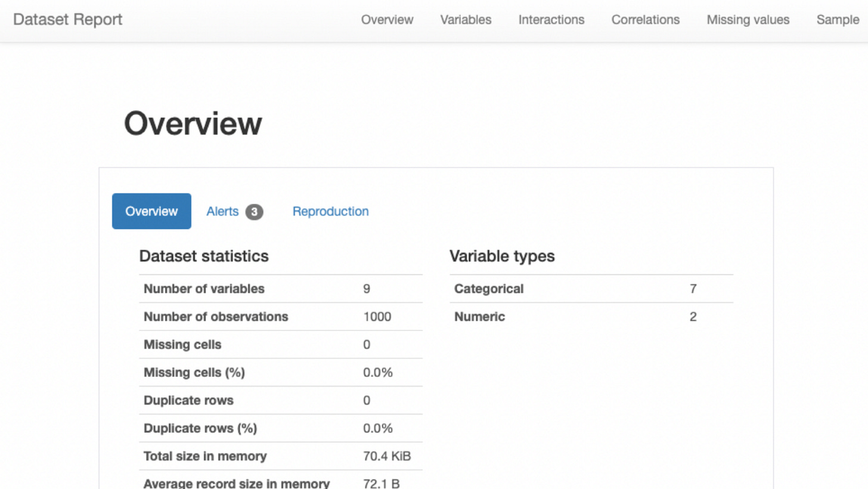Screen dimensions: 868x489
Task: Click the Number of observations value 1000
Action: pyautogui.click(x=377, y=317)
